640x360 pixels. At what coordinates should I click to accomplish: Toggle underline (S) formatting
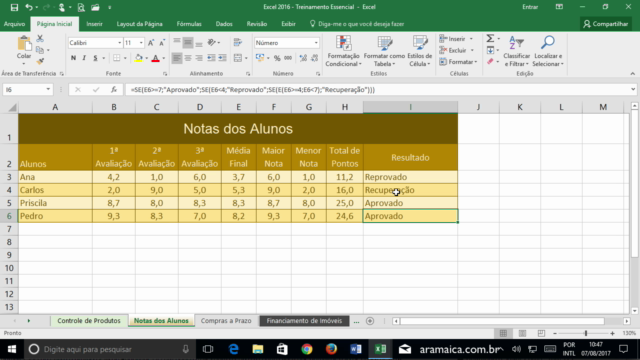coord(95,58)
